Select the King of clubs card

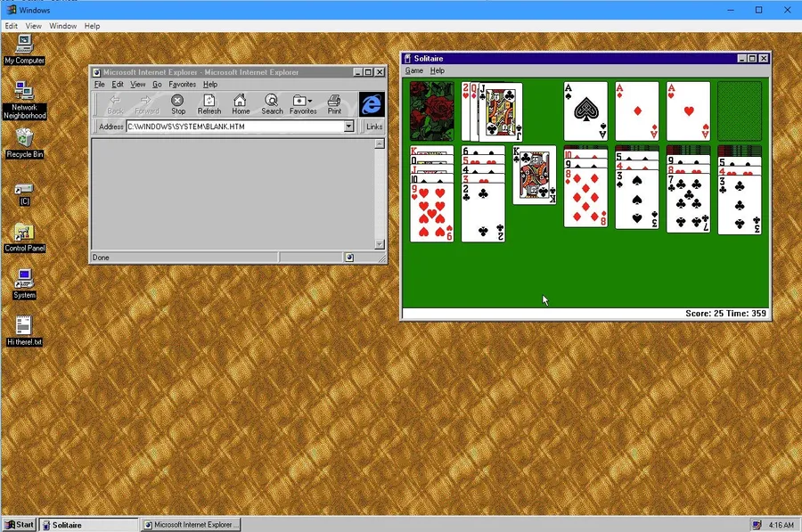click(x=535, y=175)
